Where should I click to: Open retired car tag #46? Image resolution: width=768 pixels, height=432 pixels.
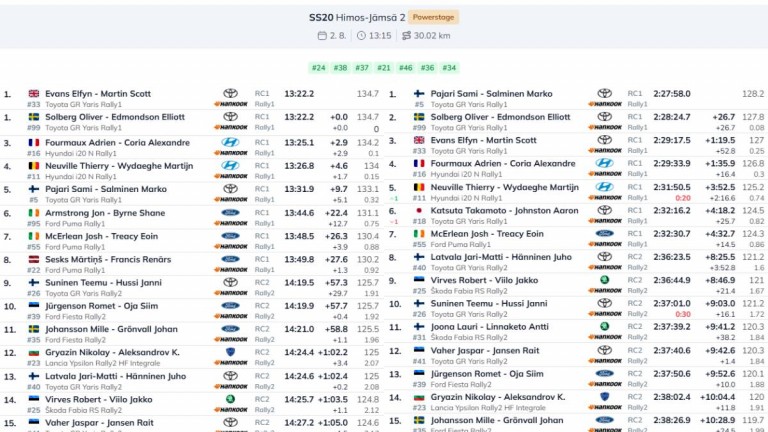coord(406,68)
